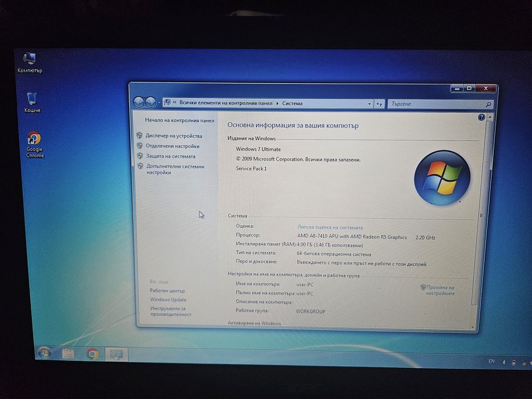The image size is (532, 399).
Task: Open Допълнителни системни настройки
Action: coord(176,169)
